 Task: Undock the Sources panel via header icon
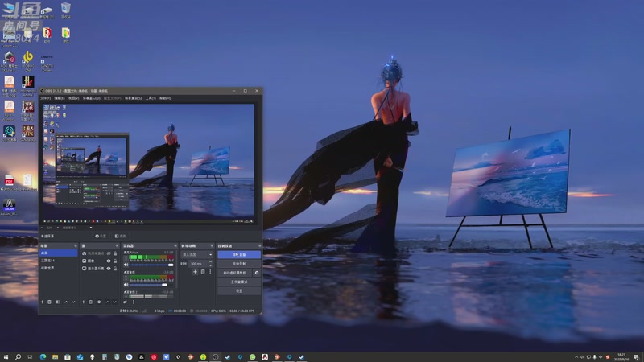(x=117, y=246)
